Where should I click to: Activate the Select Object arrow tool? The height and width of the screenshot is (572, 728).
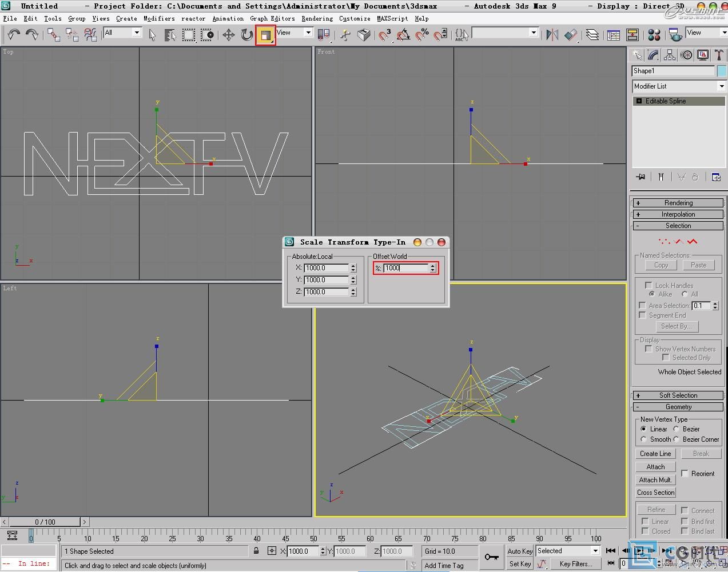[x=152, y=35]
